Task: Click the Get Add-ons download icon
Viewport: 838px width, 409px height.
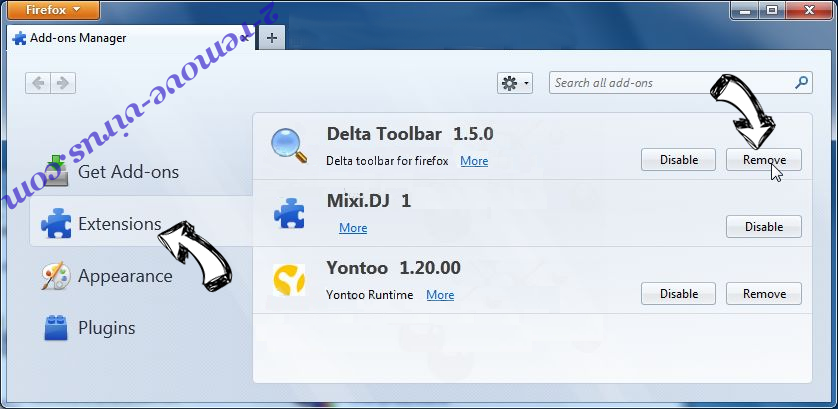Action: [x=56, y=171]
